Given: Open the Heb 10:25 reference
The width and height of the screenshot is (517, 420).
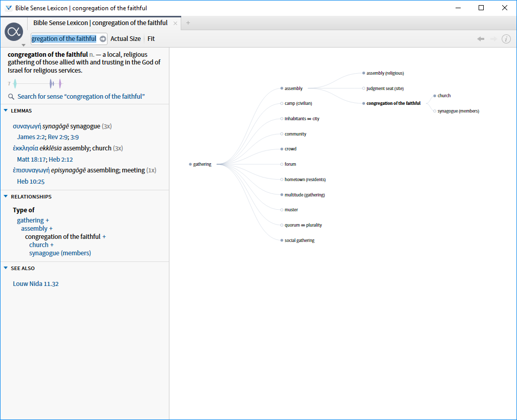Looking at the screenshot, I should [31, 182].
